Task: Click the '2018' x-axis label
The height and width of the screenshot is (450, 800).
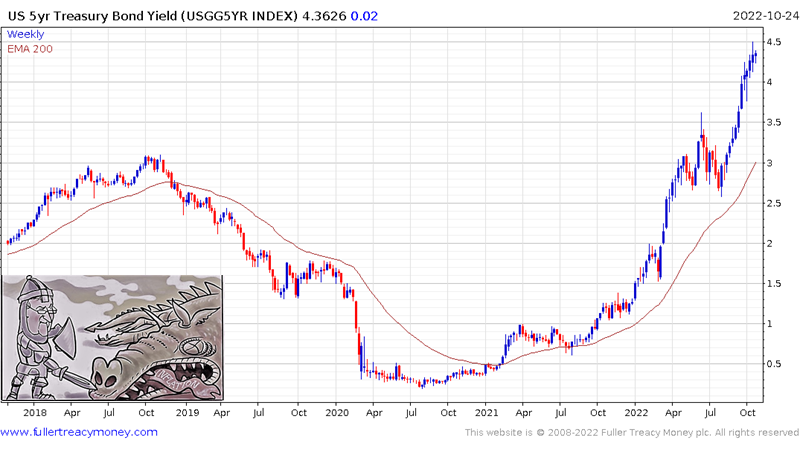Action: tap(35, 412)
